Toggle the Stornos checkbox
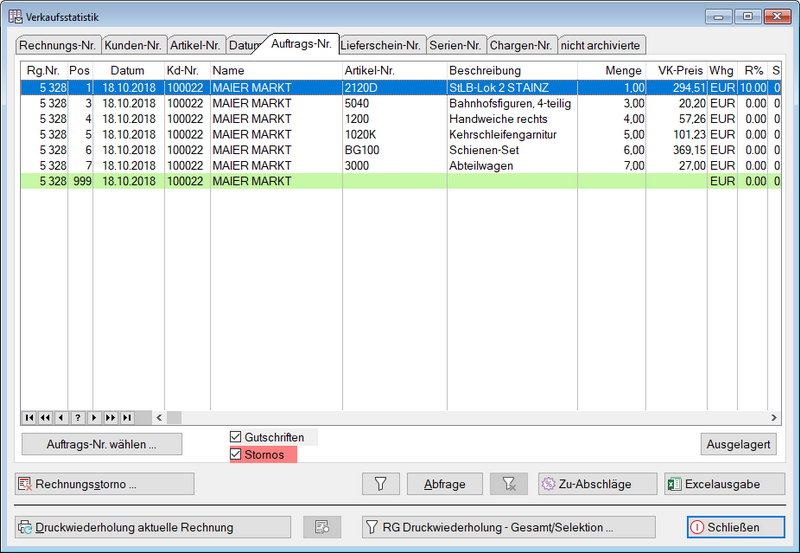This screenshot has width=800, height=553. coord(236,455)
